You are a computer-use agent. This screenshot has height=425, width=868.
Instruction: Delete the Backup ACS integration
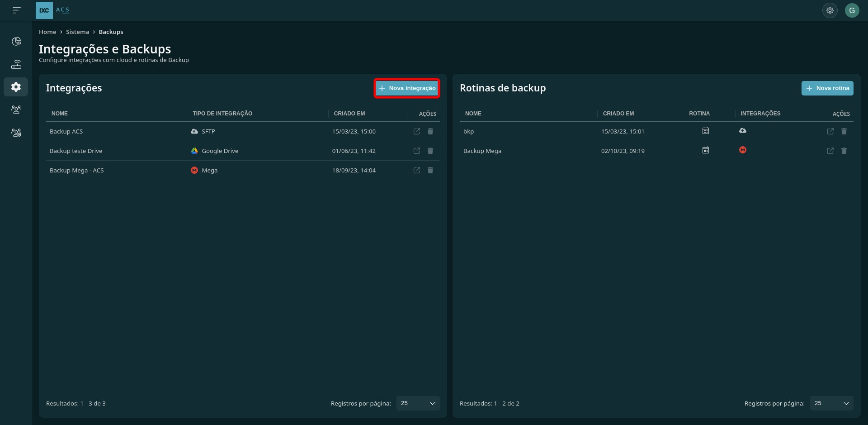click(x=430, y=131)
